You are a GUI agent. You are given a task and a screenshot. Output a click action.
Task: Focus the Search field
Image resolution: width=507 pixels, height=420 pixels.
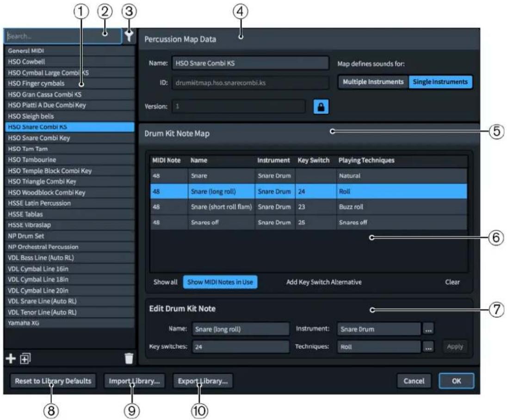(63, 36)
